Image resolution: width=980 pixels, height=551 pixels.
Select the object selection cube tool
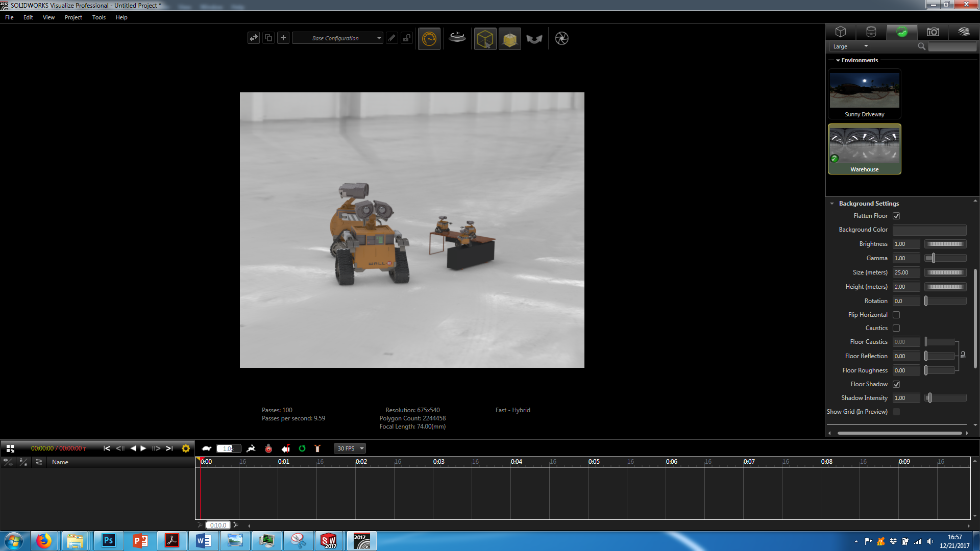[x=485, y=38]
